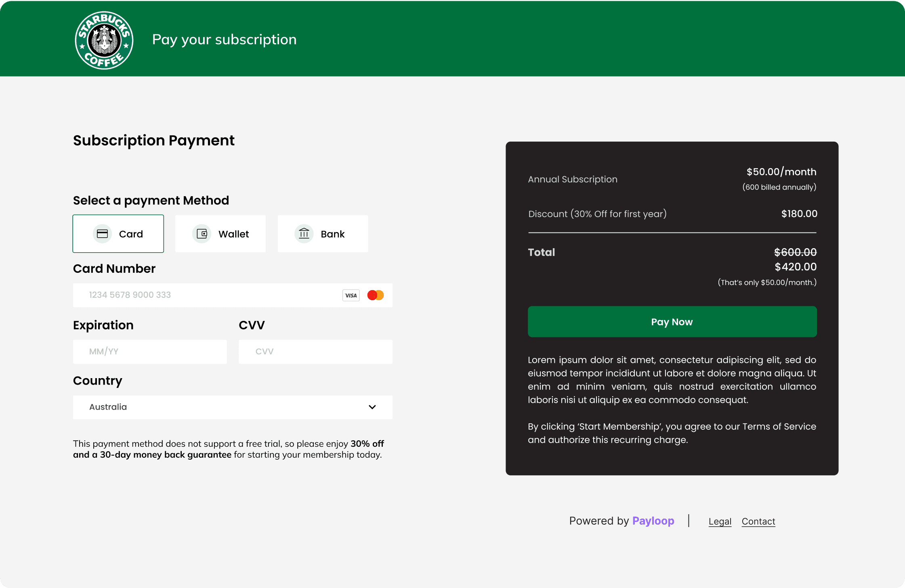Viewport: 905px width, 588px height.
Task: Click the Pay your subscription header text
Action: tap(224, 39)
